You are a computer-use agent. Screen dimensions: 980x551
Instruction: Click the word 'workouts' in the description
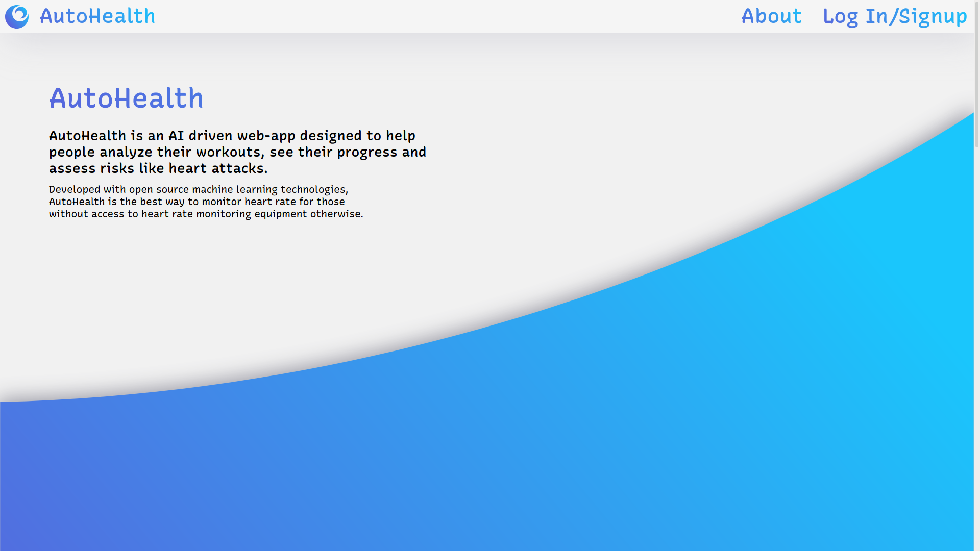pyautogui.click(x=228, y=152)
